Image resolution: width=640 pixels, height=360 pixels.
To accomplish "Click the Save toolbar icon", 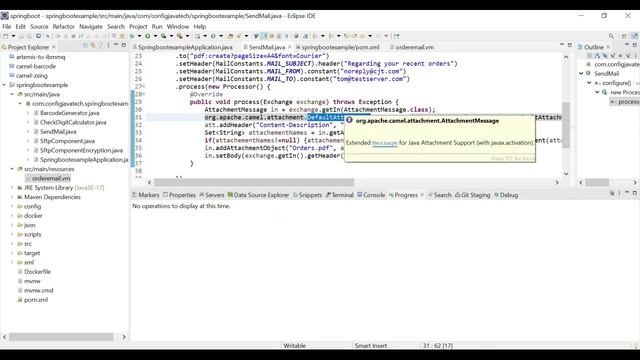I will tap(21, 36).
